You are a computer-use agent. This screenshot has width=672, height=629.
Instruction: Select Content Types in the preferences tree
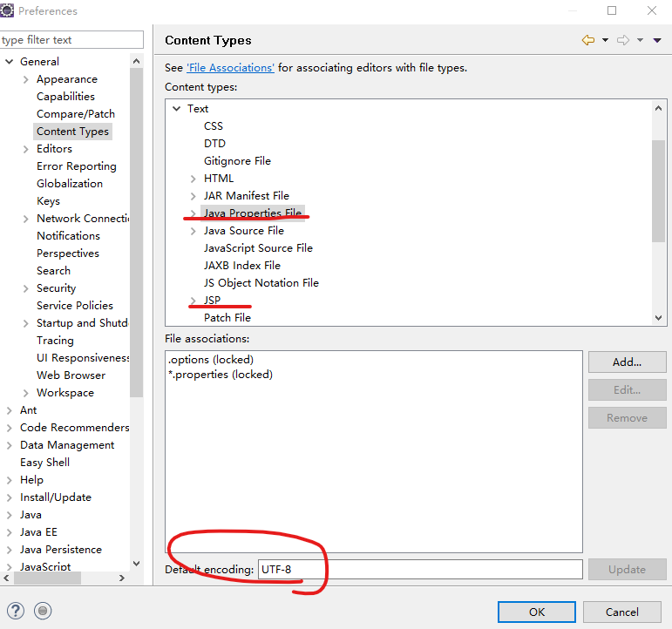click(x=72, y=132)
